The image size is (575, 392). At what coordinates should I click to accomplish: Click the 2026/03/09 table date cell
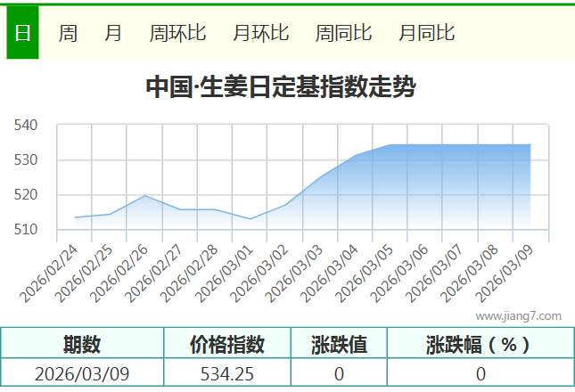82,373
